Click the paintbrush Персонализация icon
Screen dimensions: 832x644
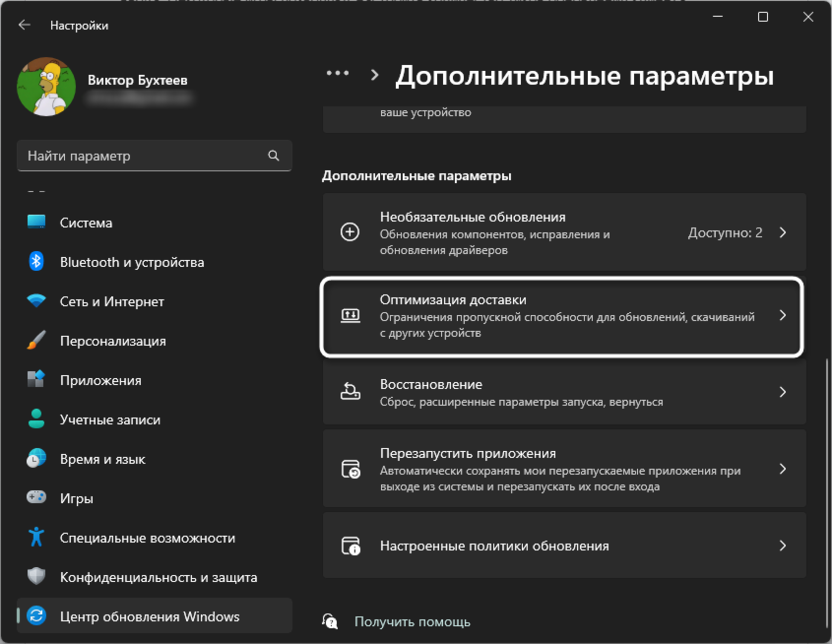coord(36,340)
